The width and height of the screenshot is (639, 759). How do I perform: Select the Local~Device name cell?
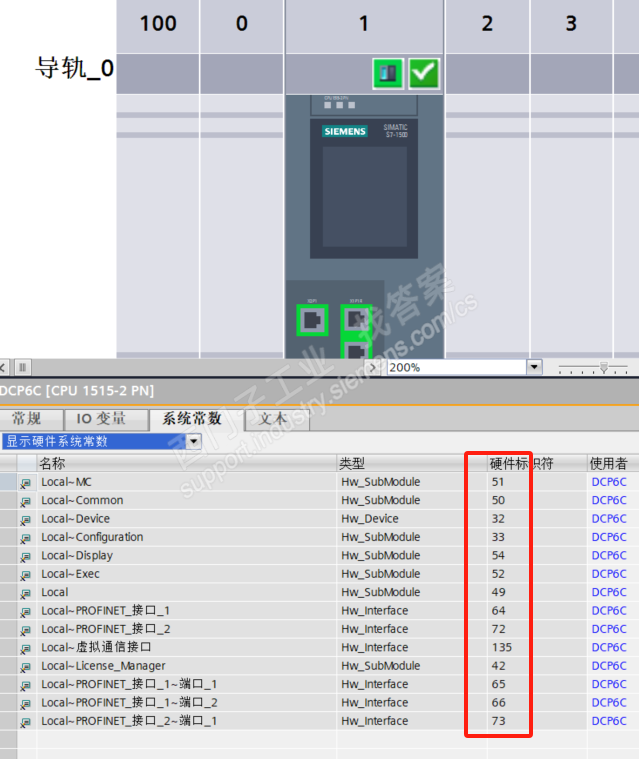187,518
